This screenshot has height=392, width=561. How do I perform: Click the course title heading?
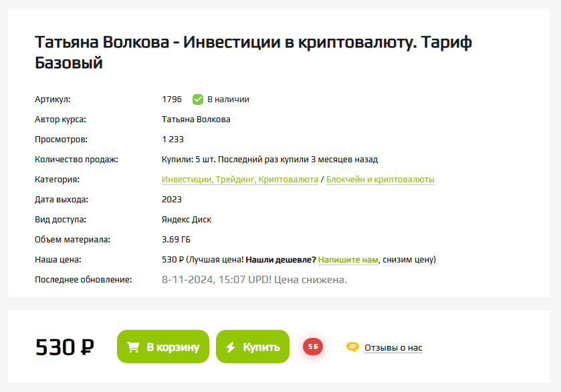pos(253,52)
